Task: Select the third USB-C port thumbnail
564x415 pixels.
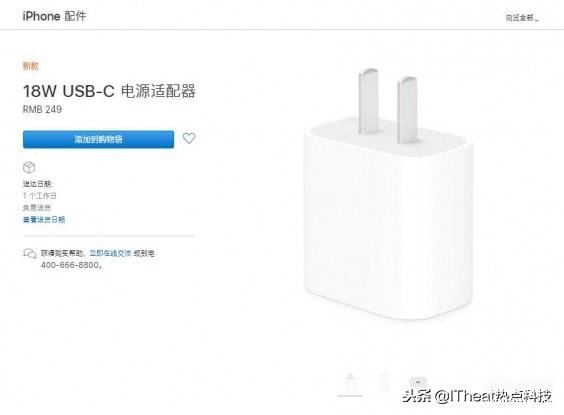Action: tap(418, 382)
